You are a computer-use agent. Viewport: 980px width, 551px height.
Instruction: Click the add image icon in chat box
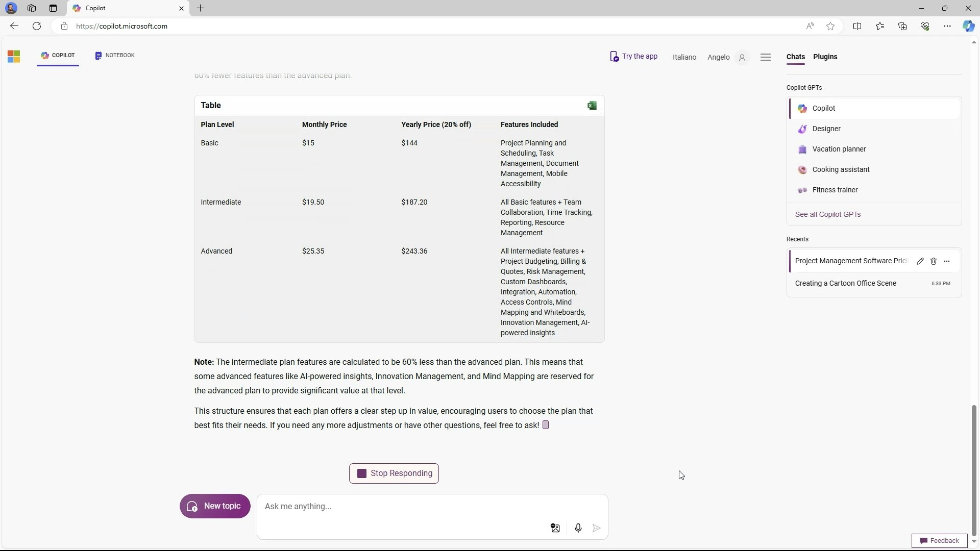click(x=555, y=528)
